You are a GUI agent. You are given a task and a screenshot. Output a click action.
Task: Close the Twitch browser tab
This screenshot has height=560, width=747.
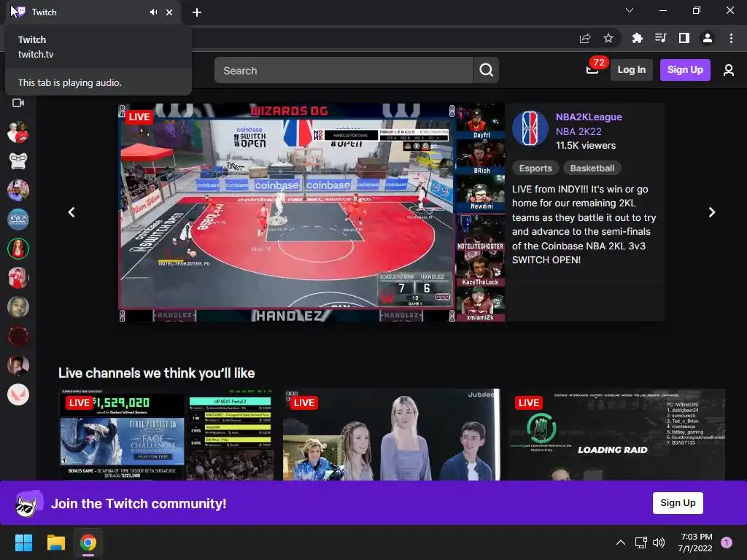click(x=169, y=12)
